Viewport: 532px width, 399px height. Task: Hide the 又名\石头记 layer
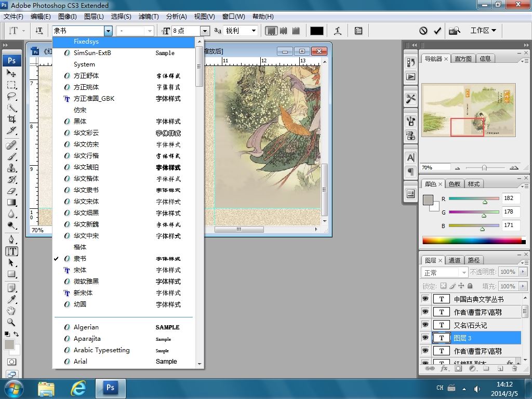[425, 325]
